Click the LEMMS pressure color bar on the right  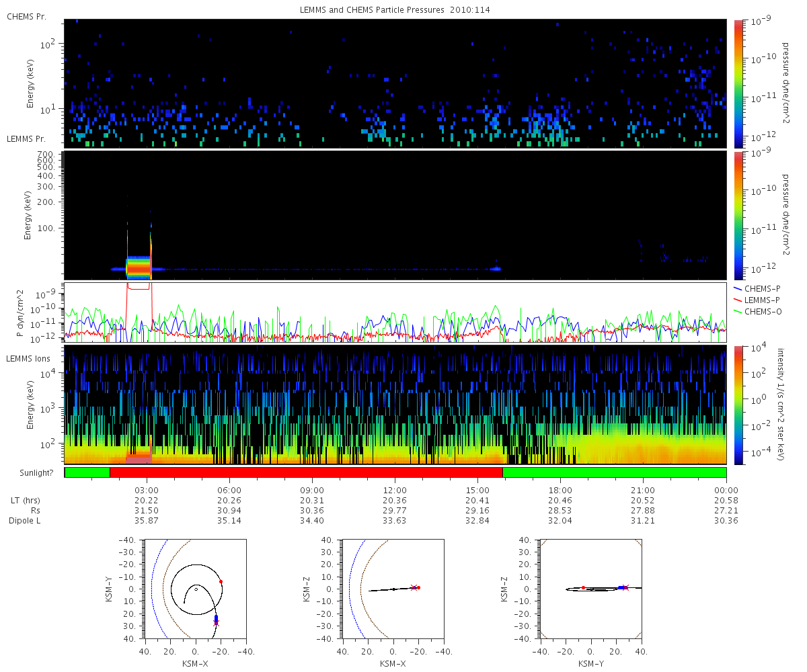click(x=738, y=215)
